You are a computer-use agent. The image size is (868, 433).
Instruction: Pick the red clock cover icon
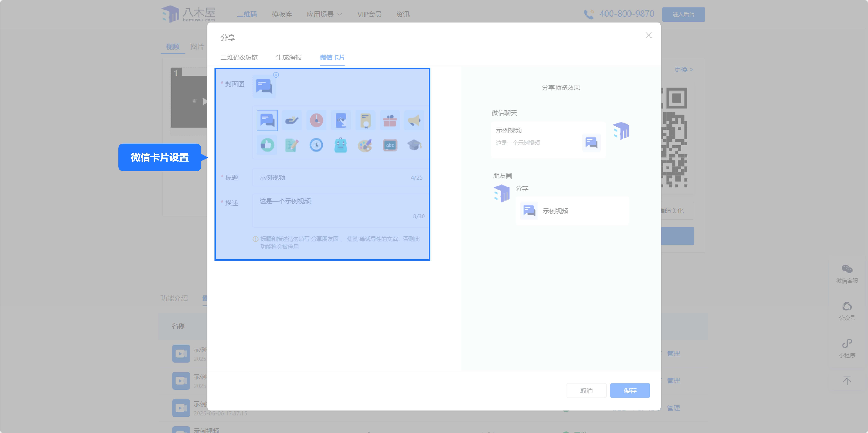coord(316,121)
